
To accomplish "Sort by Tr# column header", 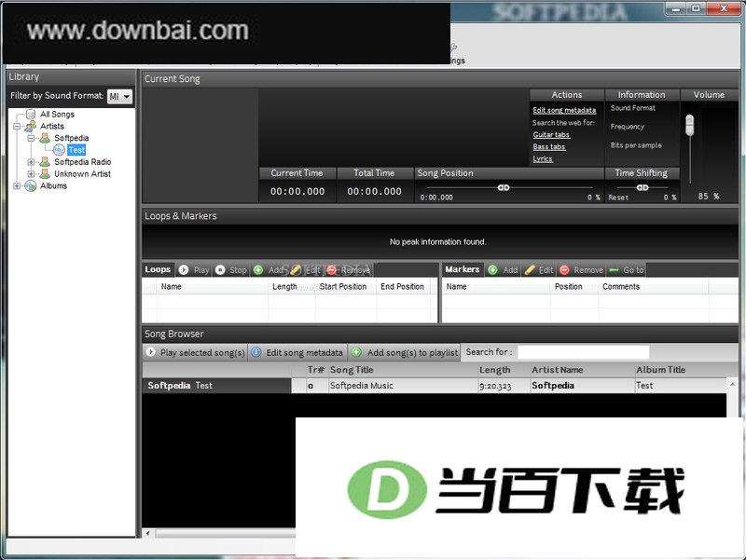I will coord(315,370).
